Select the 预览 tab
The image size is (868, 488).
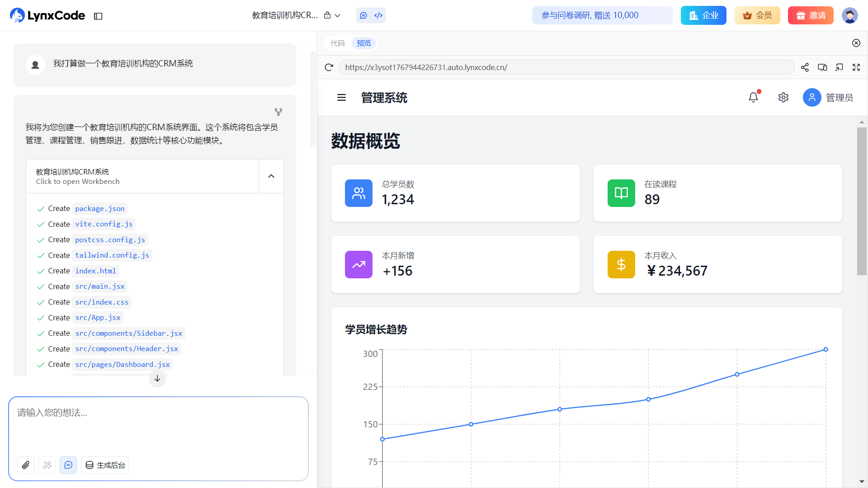point(364,43)
